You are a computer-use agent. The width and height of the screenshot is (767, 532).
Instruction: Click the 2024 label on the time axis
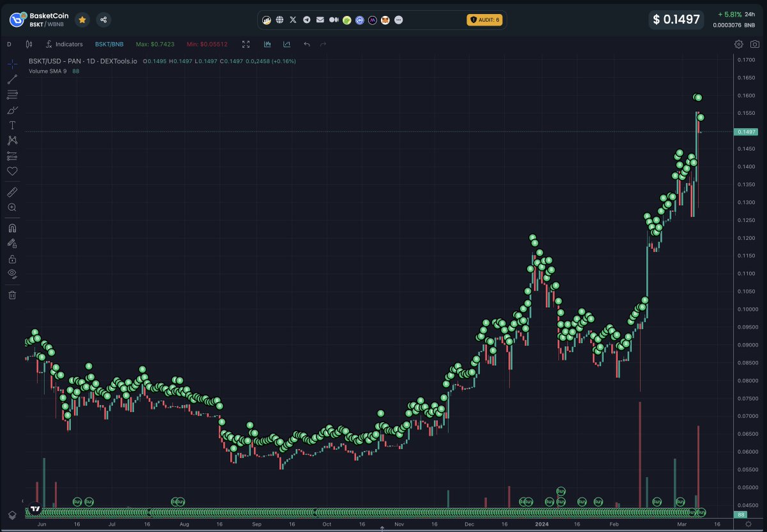coord(541,524)
